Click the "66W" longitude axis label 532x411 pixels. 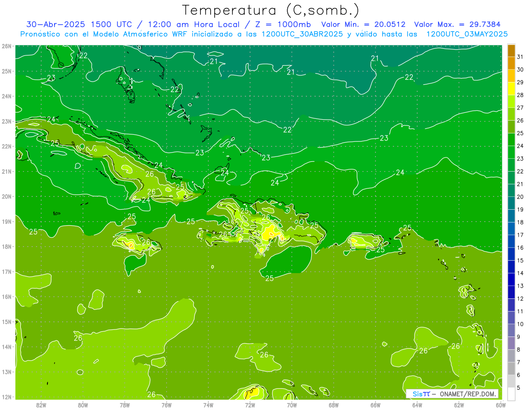375,405
